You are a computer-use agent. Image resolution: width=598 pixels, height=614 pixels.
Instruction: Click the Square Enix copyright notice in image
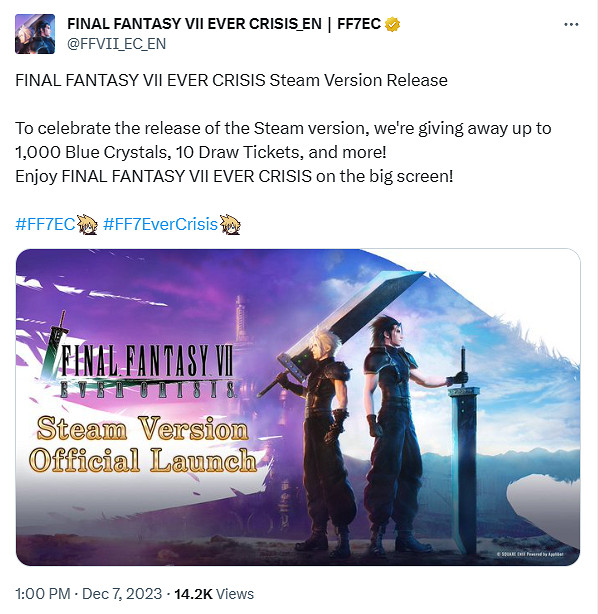tap(529, 554)
